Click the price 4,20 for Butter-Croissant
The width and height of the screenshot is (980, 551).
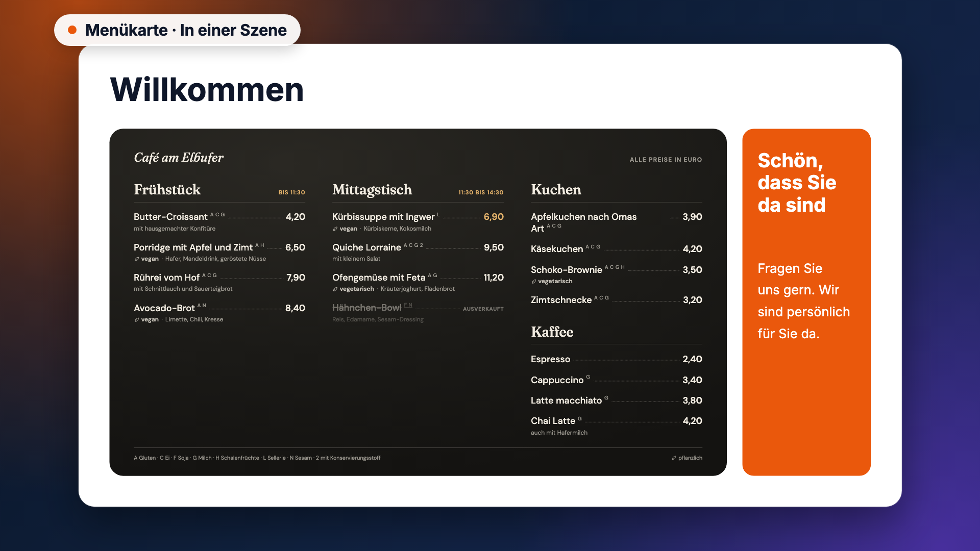[296, 217]
